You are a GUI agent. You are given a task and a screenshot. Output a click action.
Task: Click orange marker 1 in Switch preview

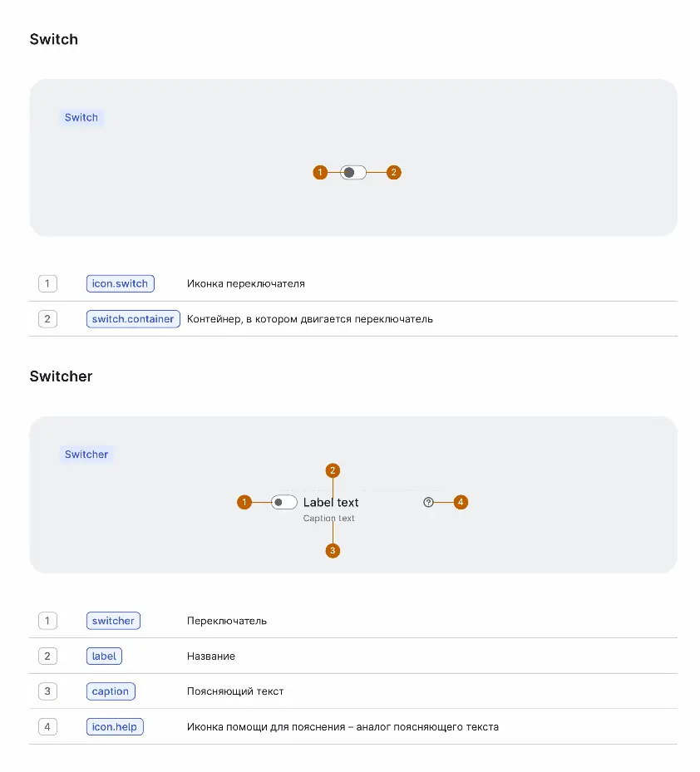pos(320,173)
